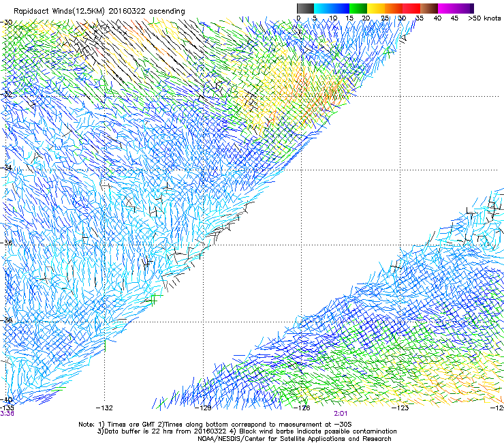The height and width of the screenshot is (443, 504).
Task: Click the 'NOAA/NESDIS/Center for Satellite Applications and Research' credit
Action: coord(294,439)
